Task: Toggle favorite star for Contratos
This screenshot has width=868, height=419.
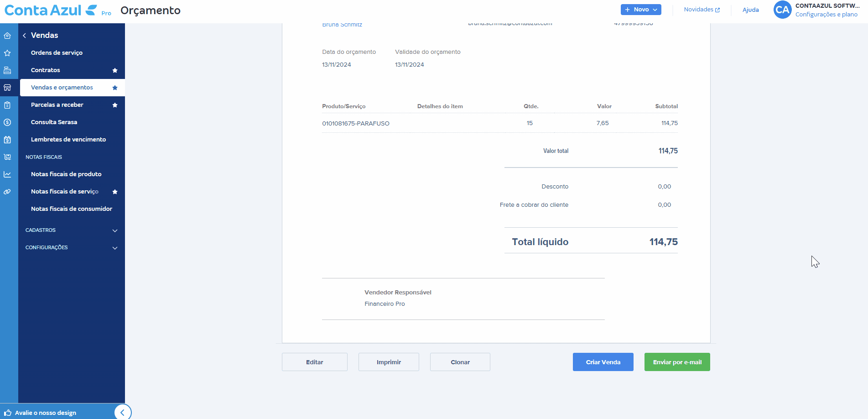Action: [x=115, y=70]
